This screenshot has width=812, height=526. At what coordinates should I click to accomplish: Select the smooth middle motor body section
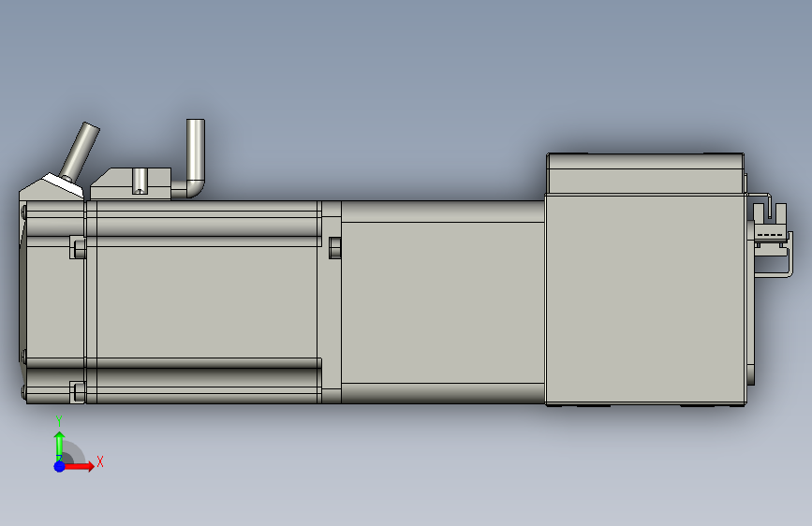click(x=443, y=302)
